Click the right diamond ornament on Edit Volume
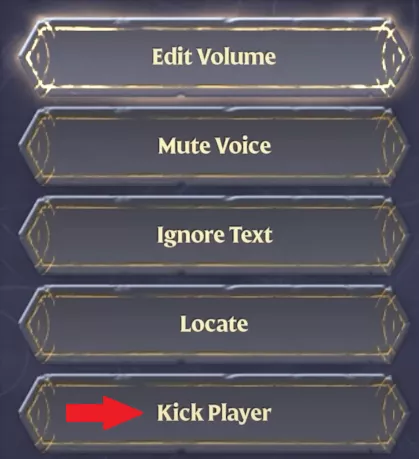The width and height of the screenshot is (419, 459). [x=393, y=57]
